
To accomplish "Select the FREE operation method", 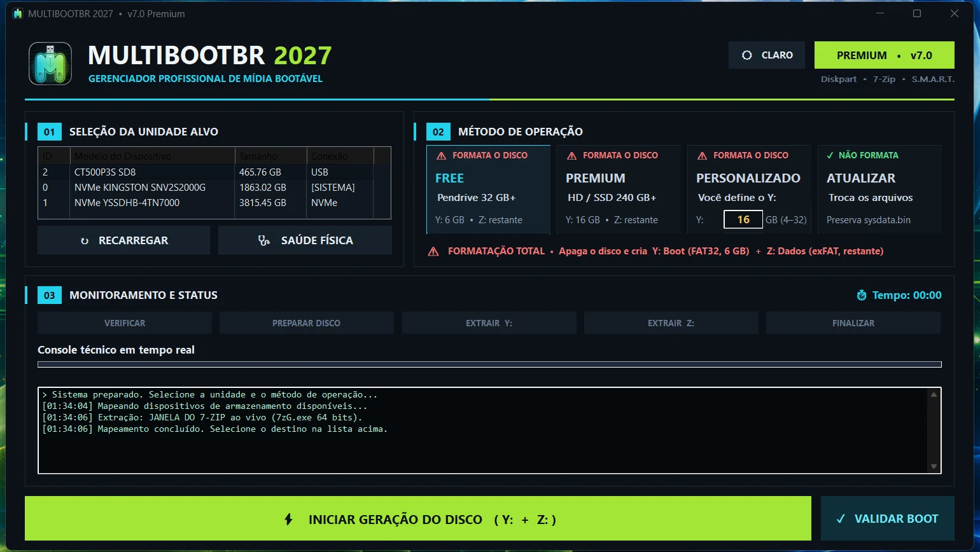I will pos(488,190).
